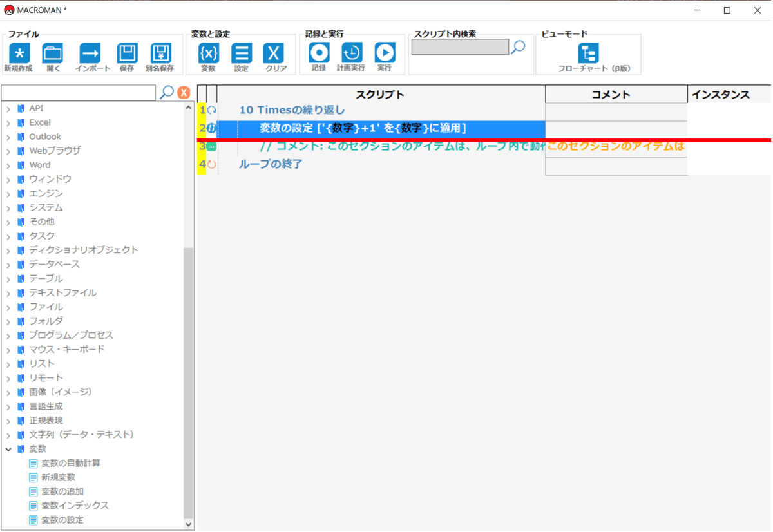Screen dimensions: 773x532
Task: Expand the マウス・キーボード category
Action: point(8,350)
